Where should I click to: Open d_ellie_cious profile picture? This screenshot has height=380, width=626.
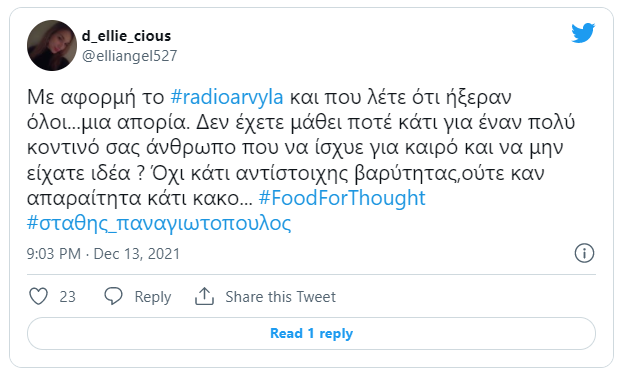[x=52, y=46]
